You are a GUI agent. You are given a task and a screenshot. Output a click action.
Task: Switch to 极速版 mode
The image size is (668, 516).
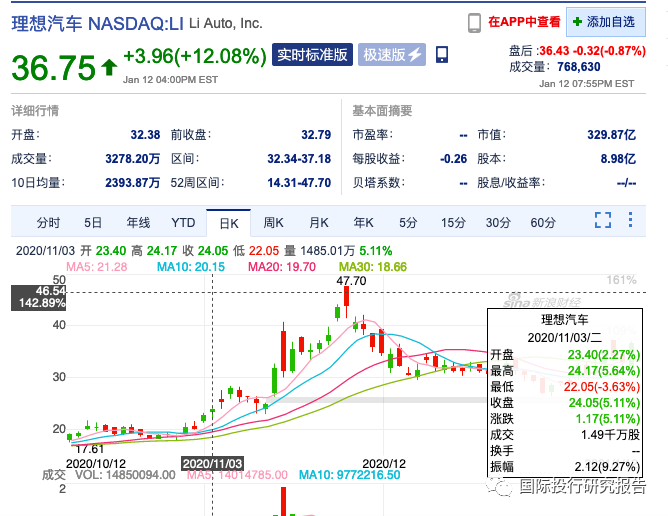tap(392, 55)
